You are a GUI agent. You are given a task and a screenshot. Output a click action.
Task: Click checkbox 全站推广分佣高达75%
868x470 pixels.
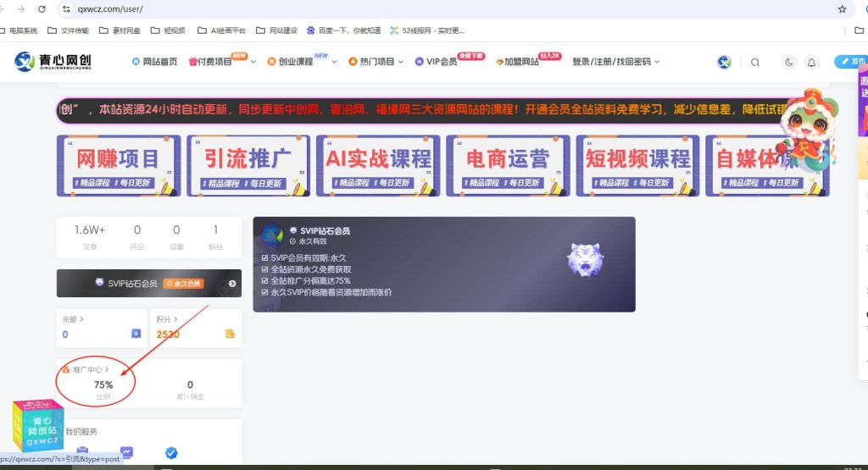(264, 281)
